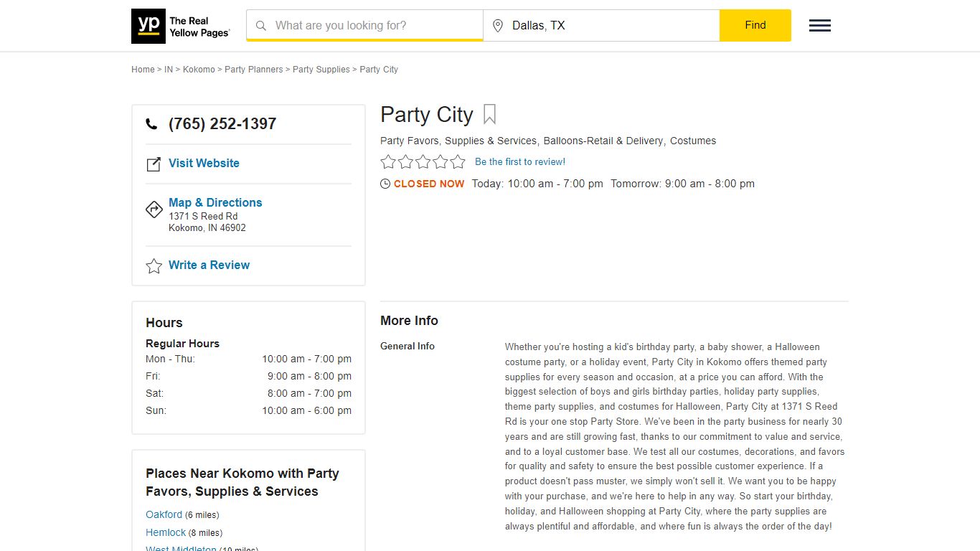Open the Hemlock nearby place link
This screenshot has width=980, height=551.
(x=166, y=532)
